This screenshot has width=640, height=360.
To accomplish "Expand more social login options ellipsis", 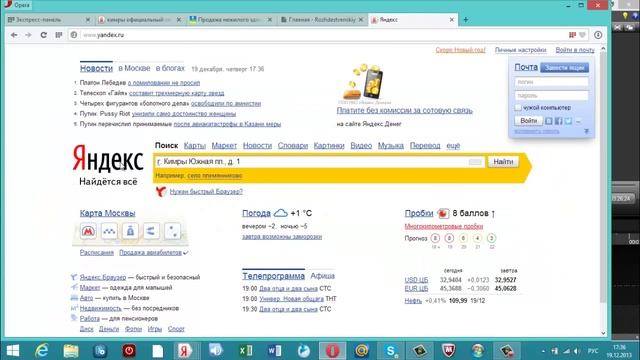I will (x=578, y=121).
